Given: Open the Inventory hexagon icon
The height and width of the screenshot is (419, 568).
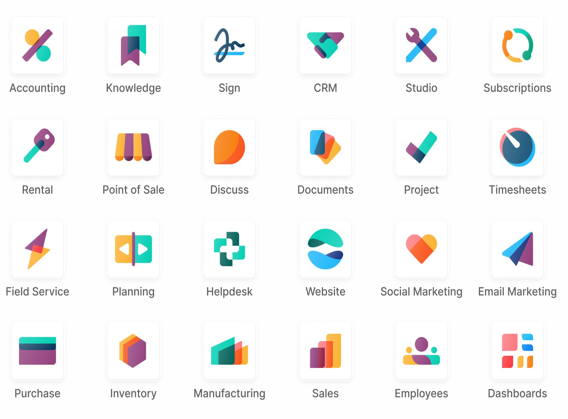Looking at the screenshot, I should point(133,351).
